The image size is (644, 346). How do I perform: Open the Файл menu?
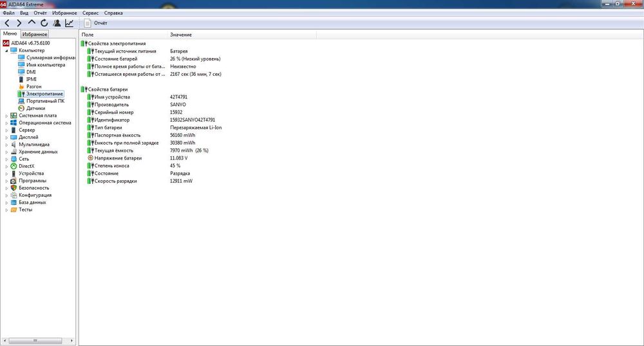click(x=8, y=13)
